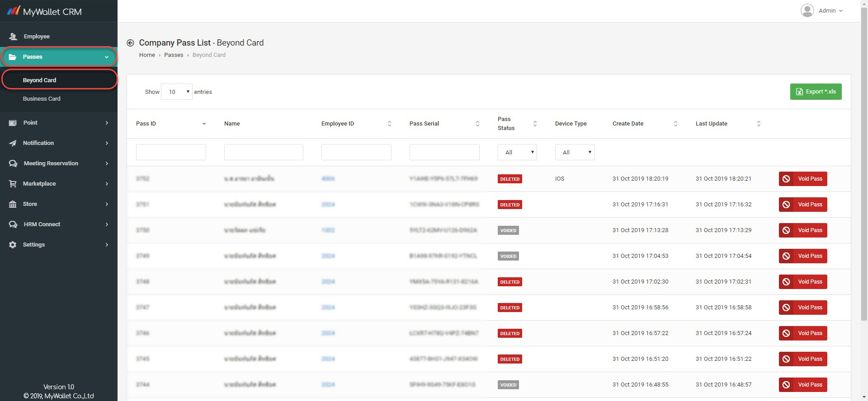The image size is (868, 401).
Task: Click the back arrow beside Company Pass List
Action: click(130, 43)
